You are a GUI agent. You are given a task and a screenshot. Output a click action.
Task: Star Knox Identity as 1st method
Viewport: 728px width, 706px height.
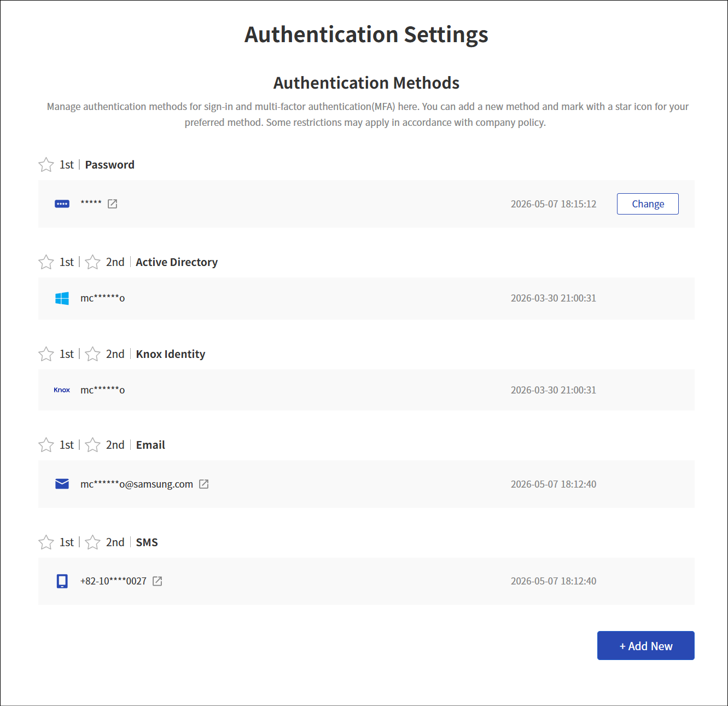[46, 354]
